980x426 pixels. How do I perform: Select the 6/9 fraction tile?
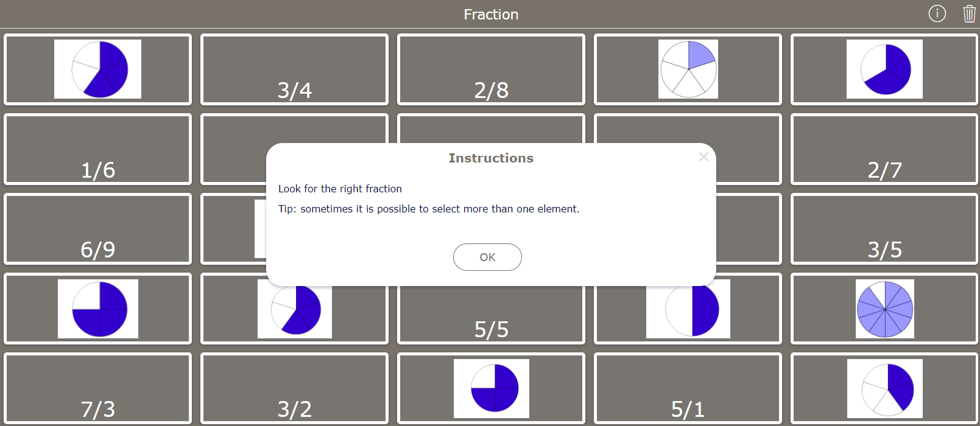click(x=97, y=229)
